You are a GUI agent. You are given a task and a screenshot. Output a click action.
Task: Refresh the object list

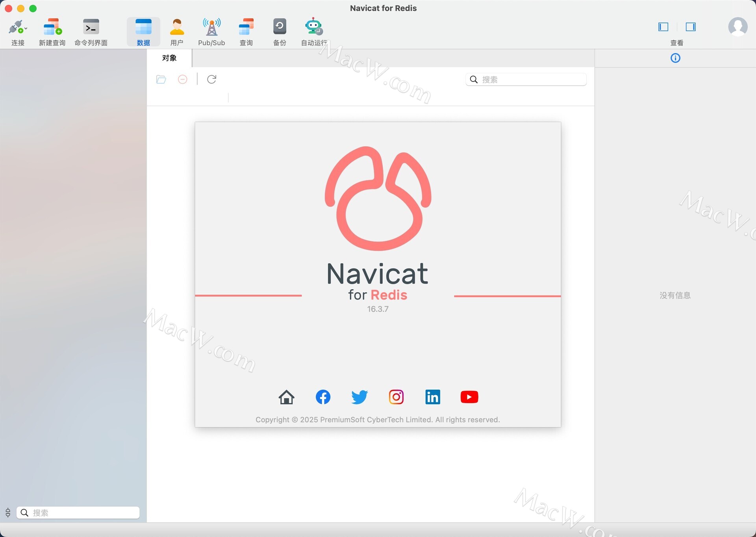point(211,80)
